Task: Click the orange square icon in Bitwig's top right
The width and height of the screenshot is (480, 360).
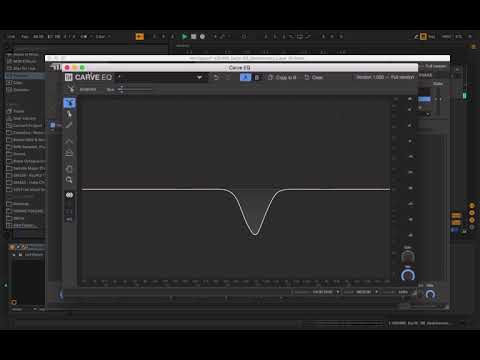Action: point(423,36)
